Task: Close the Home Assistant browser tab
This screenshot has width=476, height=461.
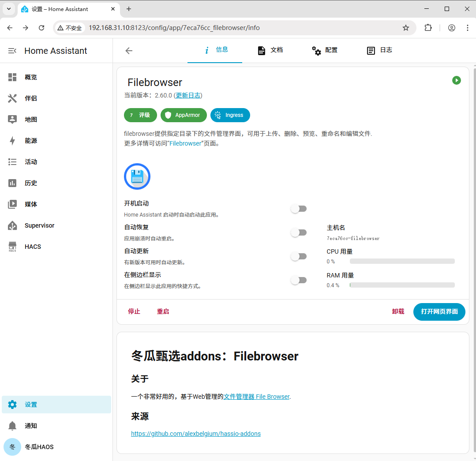Action: [113, 9]
